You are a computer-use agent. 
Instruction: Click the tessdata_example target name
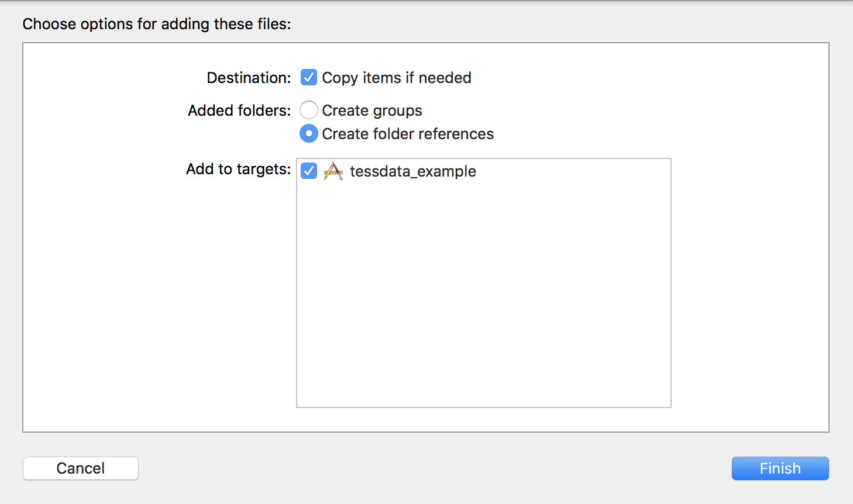tap(412, 171)
